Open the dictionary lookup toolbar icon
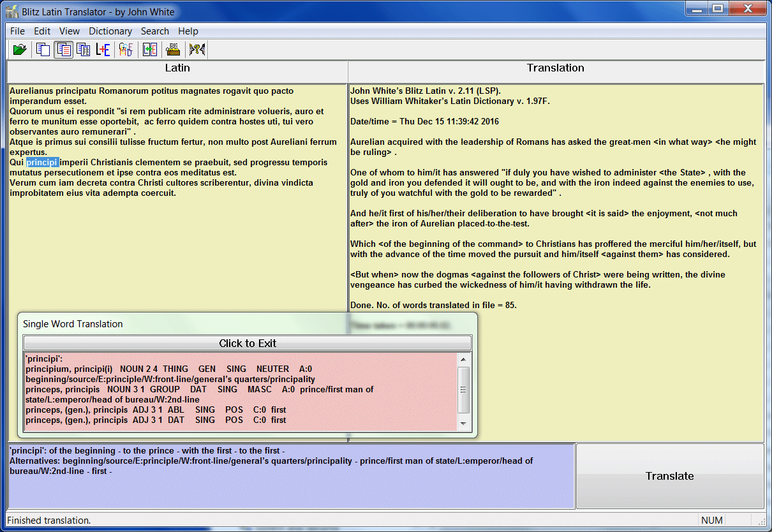 (126, 49)
